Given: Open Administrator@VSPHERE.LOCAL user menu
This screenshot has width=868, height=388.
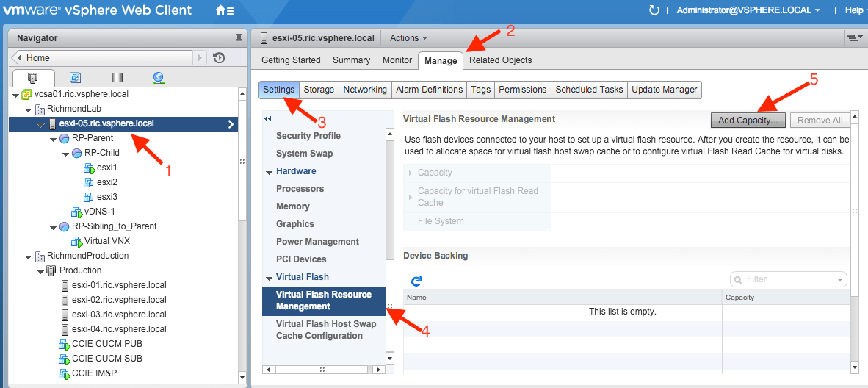Looking at the screenshot, I should coord(748,10).
